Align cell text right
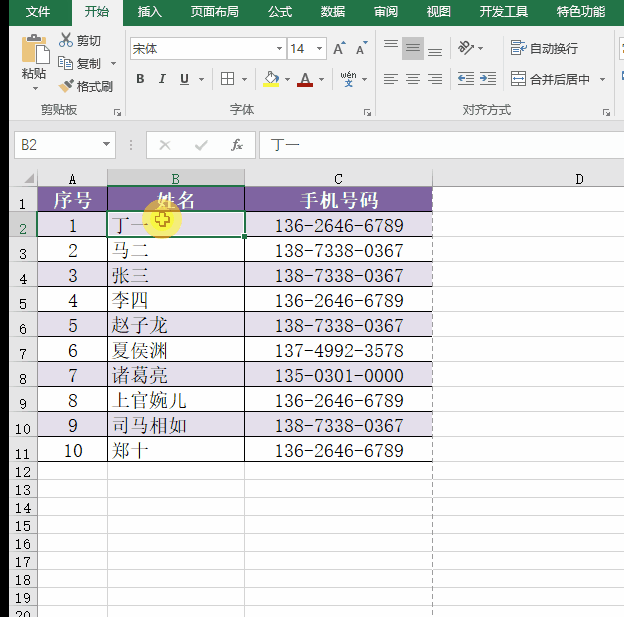Viewport: 624px width, 617px height. 435,79
